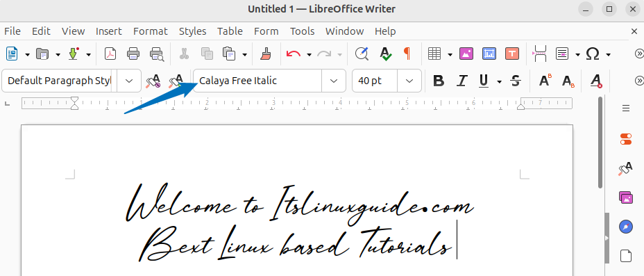Open the font name dropdown list
644x276 pixels.
tap(334, 81)
